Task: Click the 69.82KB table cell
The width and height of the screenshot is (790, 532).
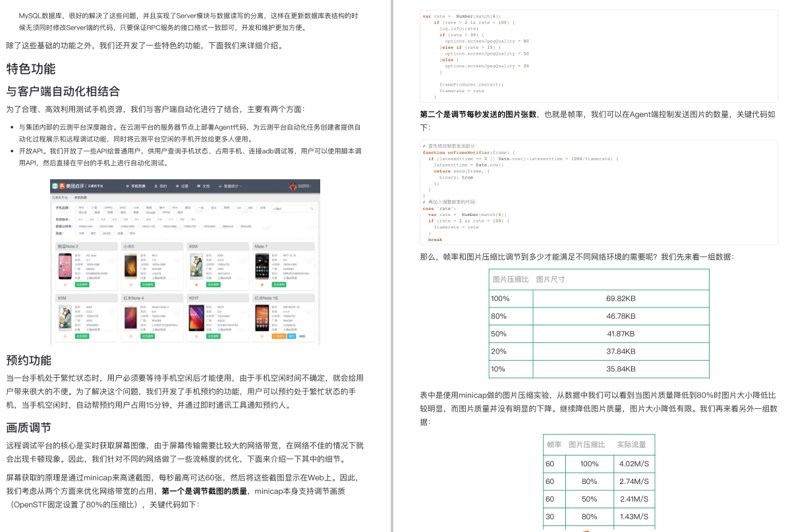Action: tap(621, 298)
